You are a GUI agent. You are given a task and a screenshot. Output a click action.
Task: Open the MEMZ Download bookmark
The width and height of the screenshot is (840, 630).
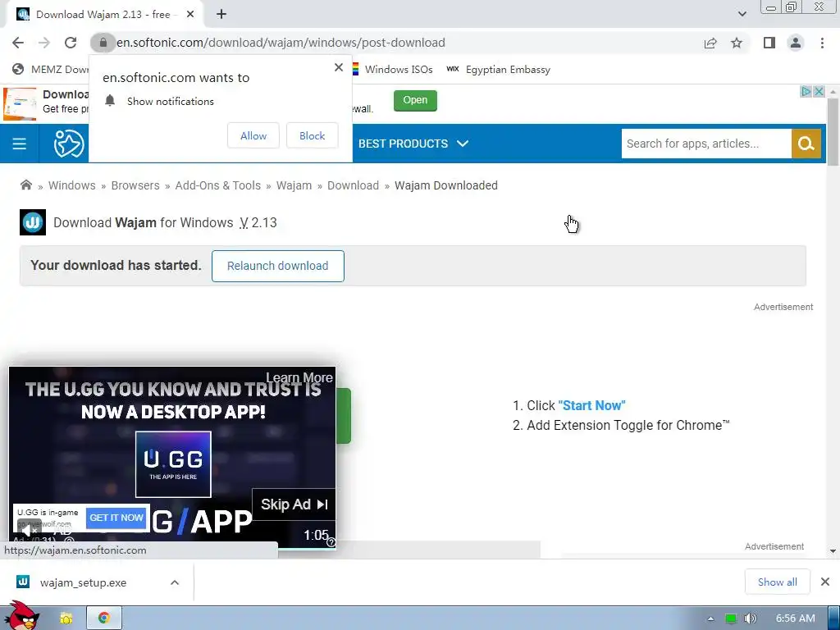tap(51, 69)
